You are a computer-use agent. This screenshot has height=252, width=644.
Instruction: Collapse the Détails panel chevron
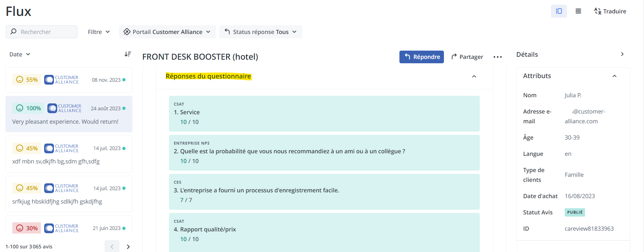click(x=622, y=54)
